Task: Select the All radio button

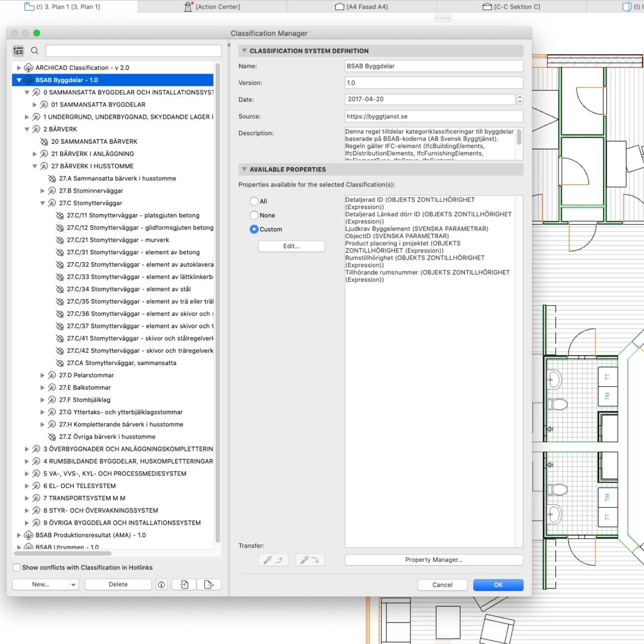Action: [254, 201]
